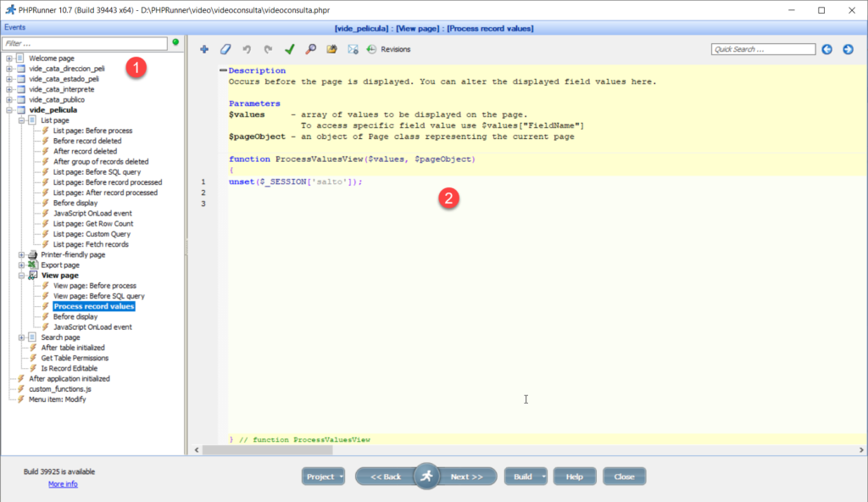Click the redo arrow in editor toolbar

pyautogui.click(x=268, y=49)
